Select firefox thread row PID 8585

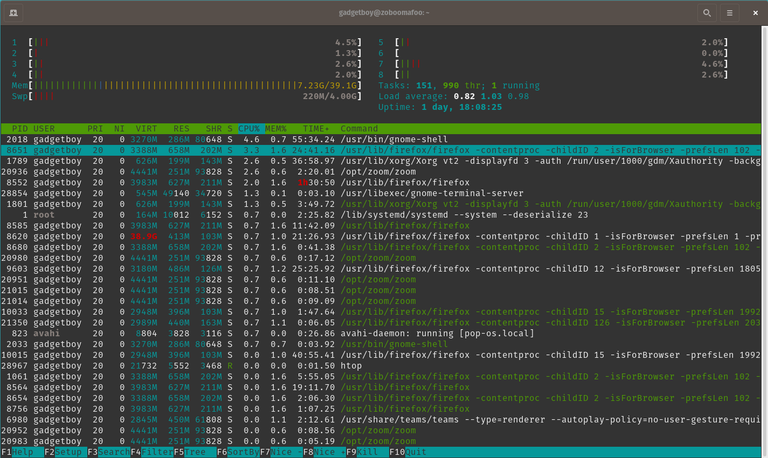[381, 226]
